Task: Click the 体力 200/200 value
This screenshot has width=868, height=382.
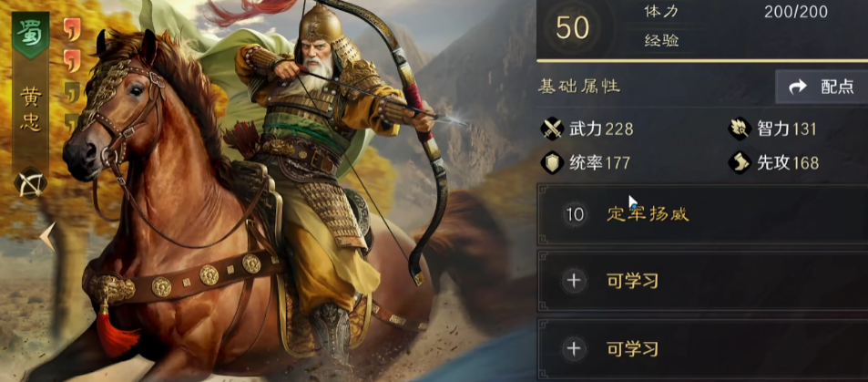Action: coord(795,12)
